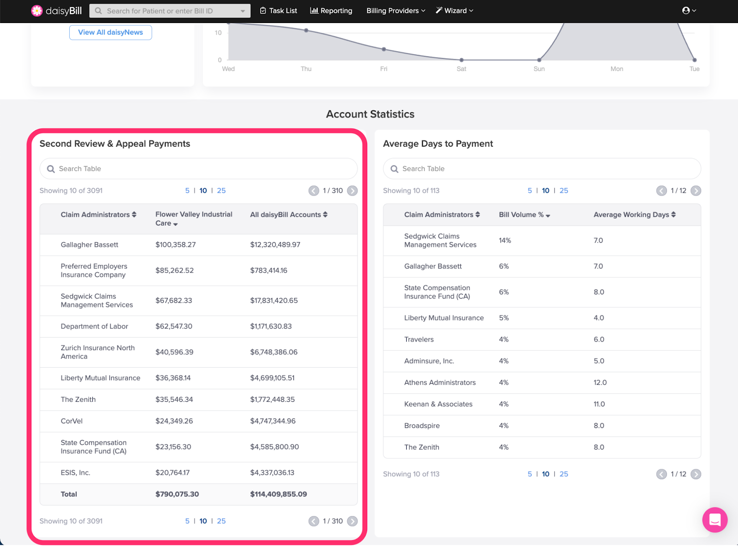Click View All daisyNews button
This screenshot has width=738, height=560.
point(111,32)
